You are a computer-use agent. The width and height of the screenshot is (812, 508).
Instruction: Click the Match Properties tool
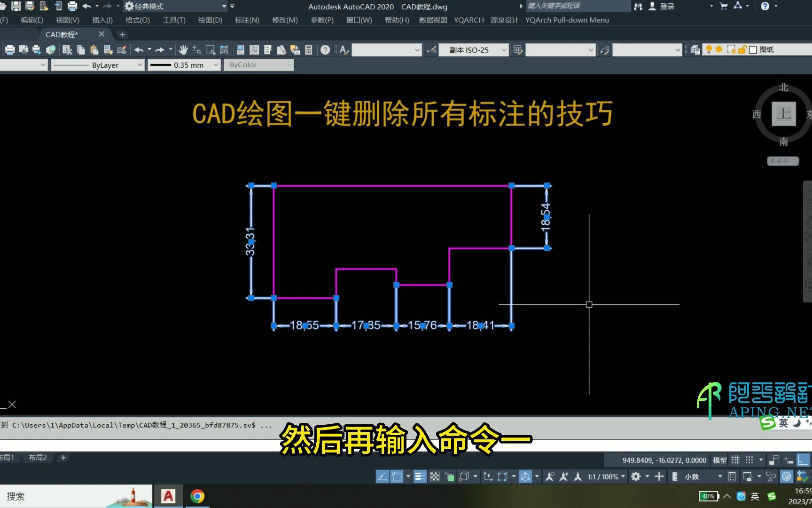(109, 49)
